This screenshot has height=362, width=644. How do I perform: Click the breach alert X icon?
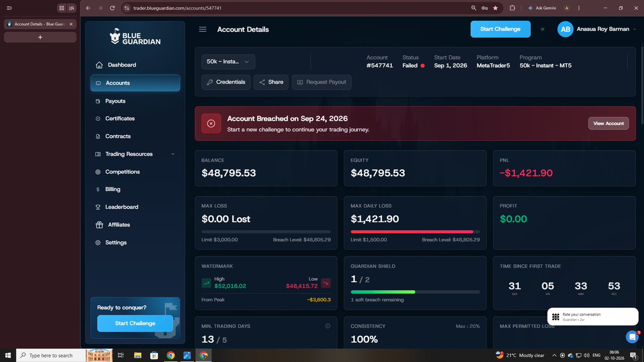[211, 123]
